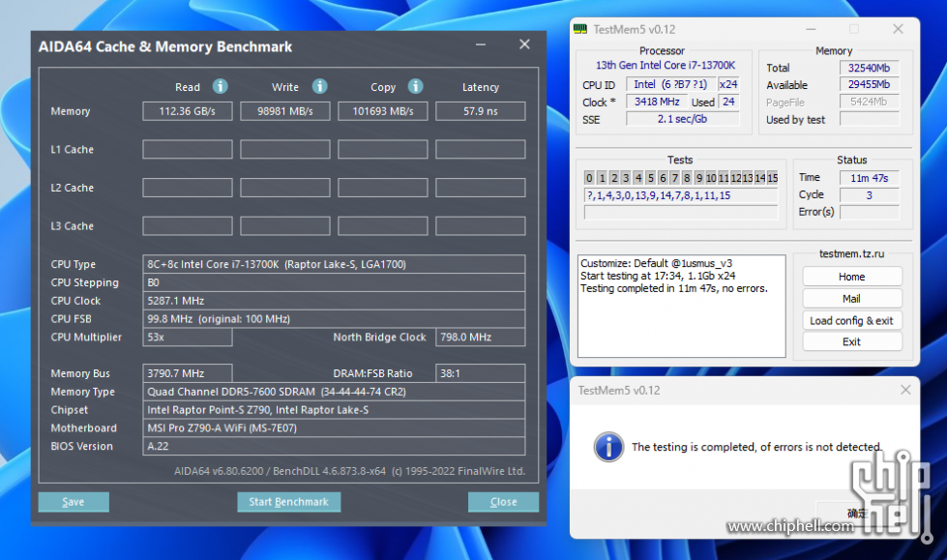
Task: Click Load config & exit in TestMem5
Action: coord(851,321)
